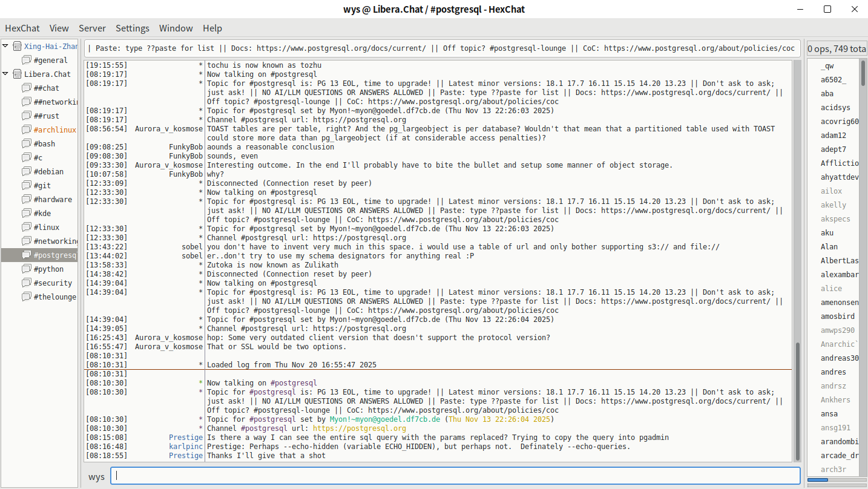Click the #security channel icon
Image resolution: width=868 pixels, height=489 pixels.
coord(26,283)
